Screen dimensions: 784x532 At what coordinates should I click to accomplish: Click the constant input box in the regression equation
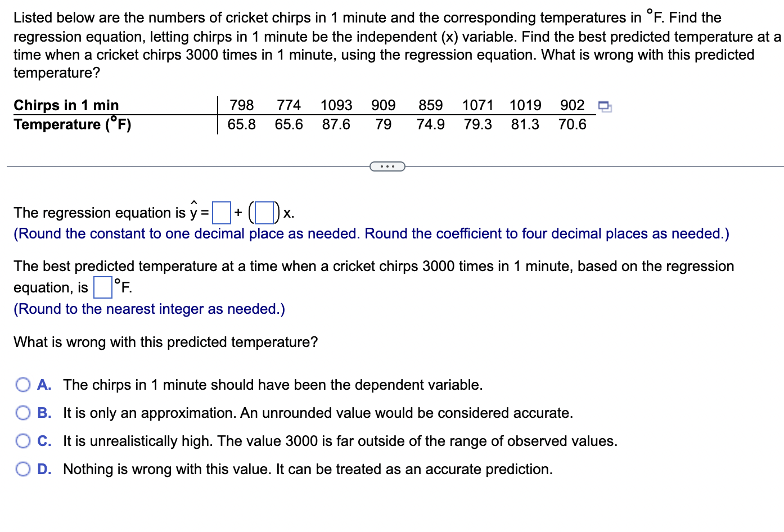(221, 213)
